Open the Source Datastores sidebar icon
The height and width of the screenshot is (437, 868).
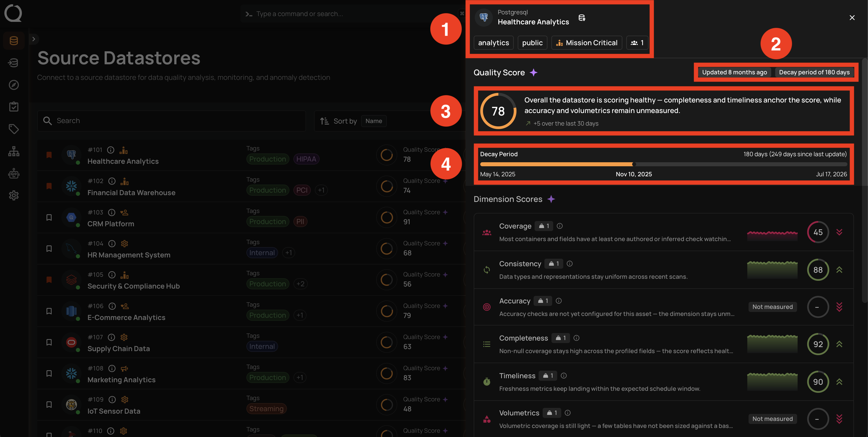14,41
